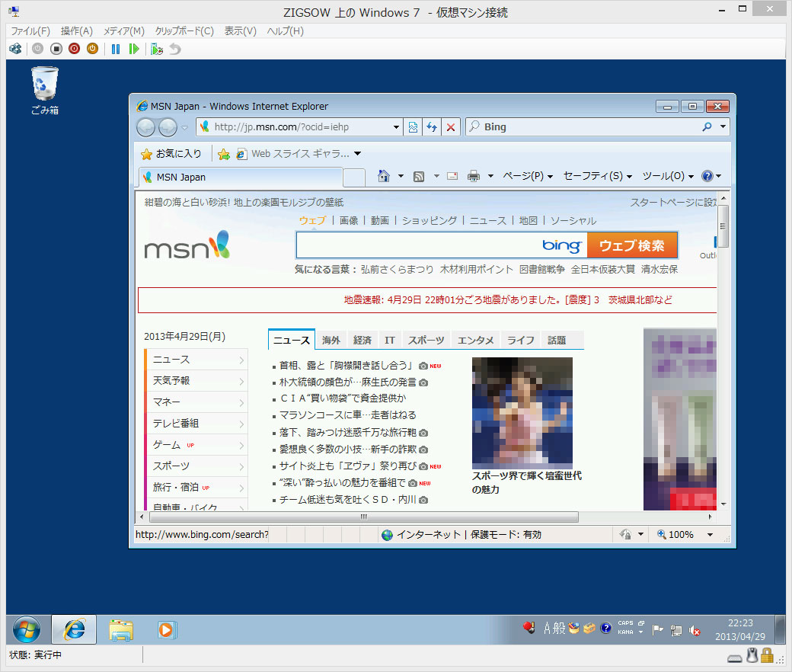Click the ショッピング search category link
This screenshot has height=672, width=792.
tap(430, 221)
